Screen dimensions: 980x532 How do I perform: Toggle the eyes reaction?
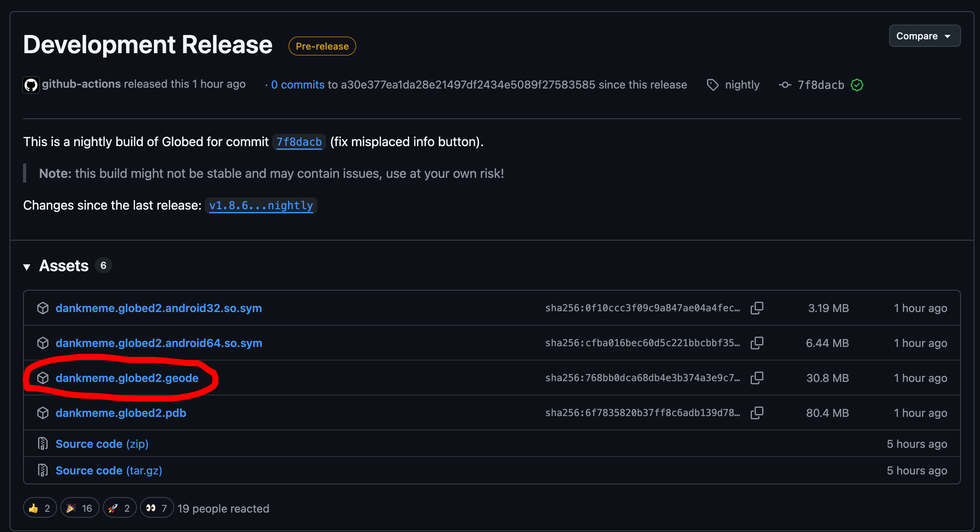click(x=157, y=508)
